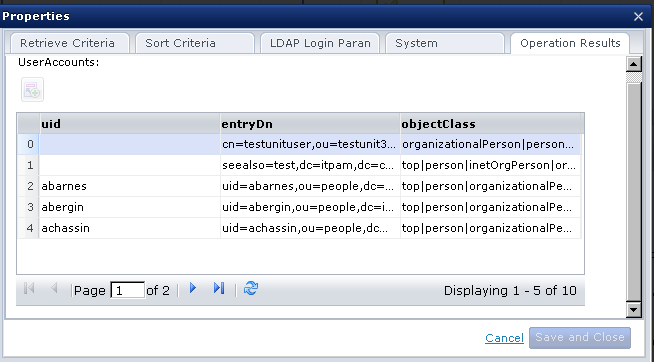Select the abergin uid cell

130,207
